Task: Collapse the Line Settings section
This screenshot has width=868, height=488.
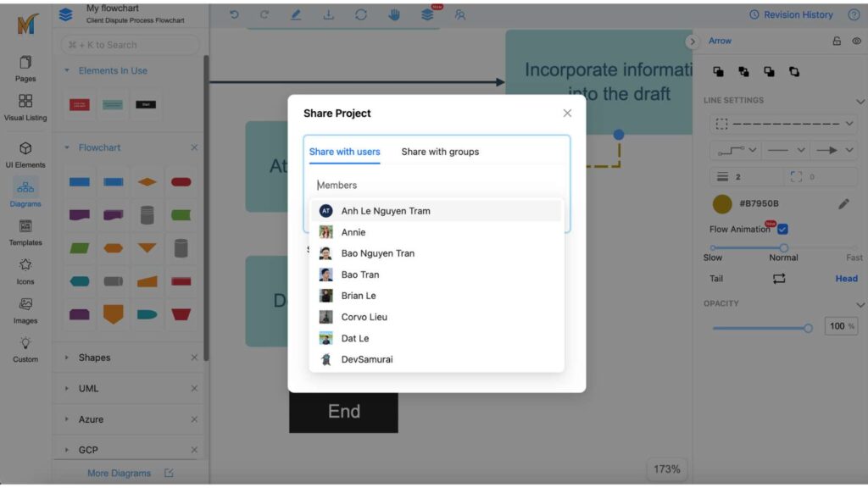Action: [x=860, y=101]
